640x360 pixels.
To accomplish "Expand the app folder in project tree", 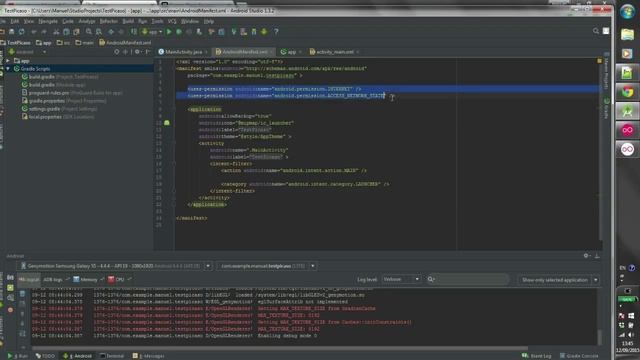I will pos(8,60).
